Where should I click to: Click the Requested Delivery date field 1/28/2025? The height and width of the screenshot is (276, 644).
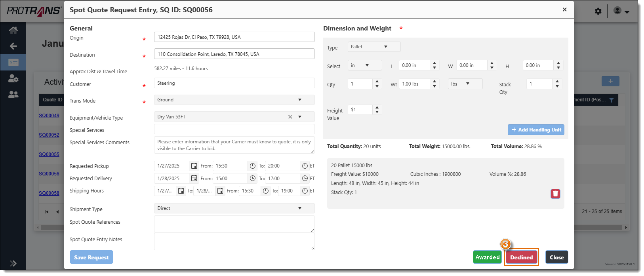click(172, 178)
